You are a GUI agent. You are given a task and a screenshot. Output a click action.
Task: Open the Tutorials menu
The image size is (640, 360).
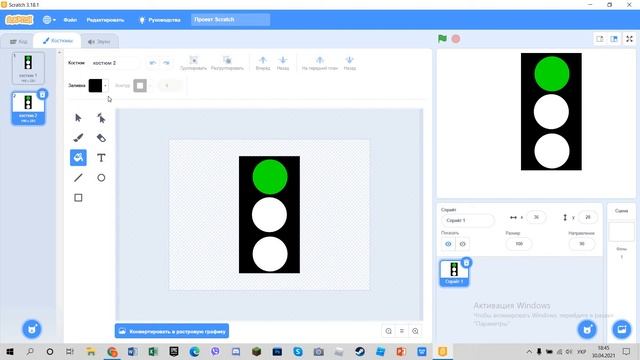pyautogui.click(x=160, y=20)
